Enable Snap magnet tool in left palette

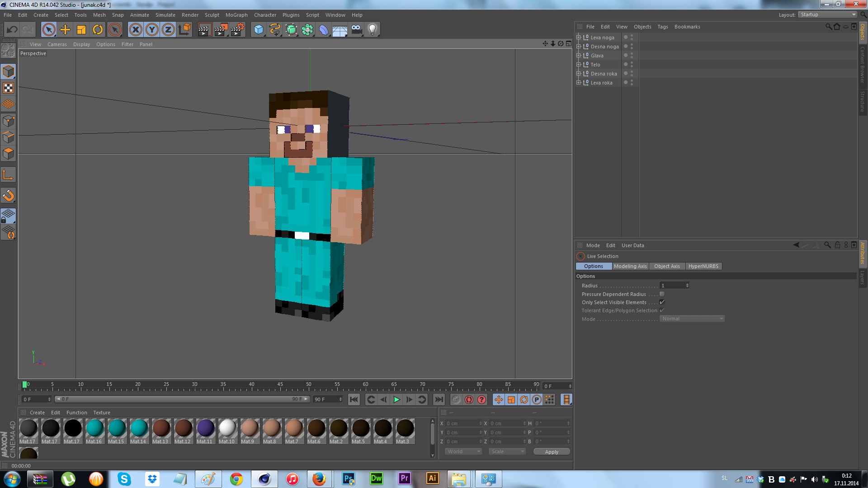[8, 196]
